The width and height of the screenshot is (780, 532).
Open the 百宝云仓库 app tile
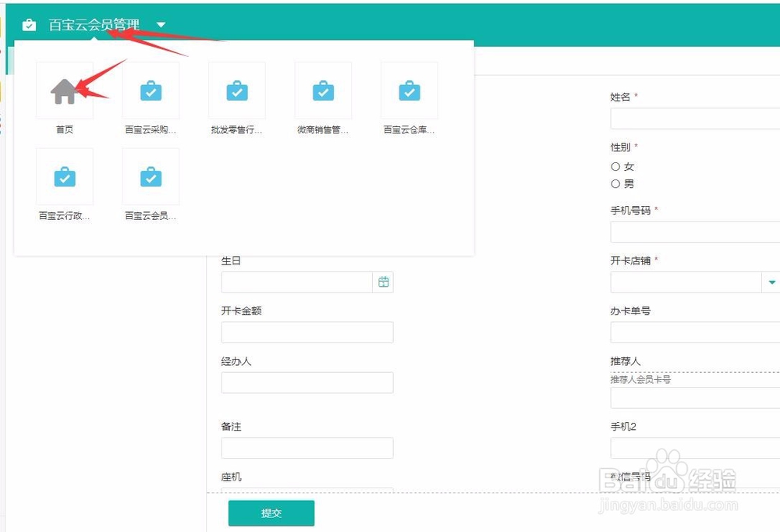tap(409, 90)
